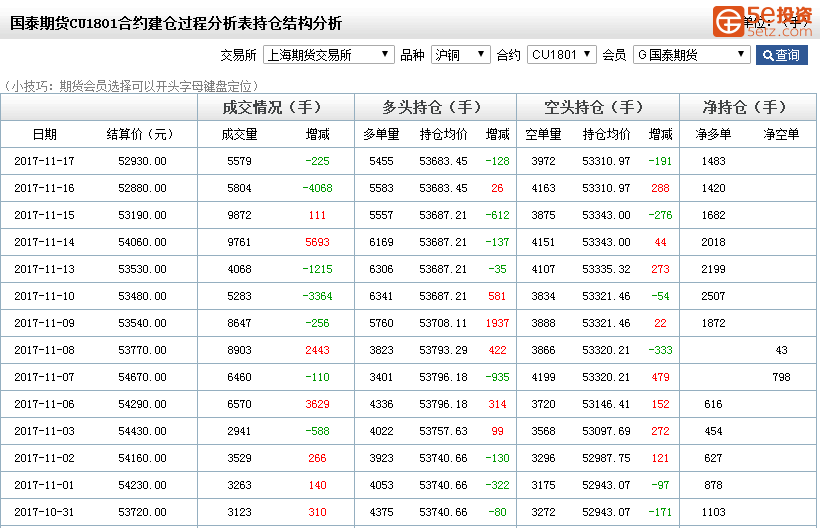Click long position value 6341

point(381,296)
